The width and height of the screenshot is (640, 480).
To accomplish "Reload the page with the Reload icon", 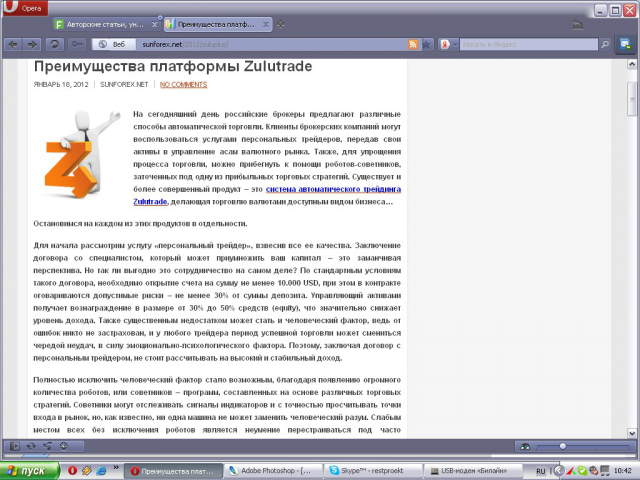I will 54,44.
